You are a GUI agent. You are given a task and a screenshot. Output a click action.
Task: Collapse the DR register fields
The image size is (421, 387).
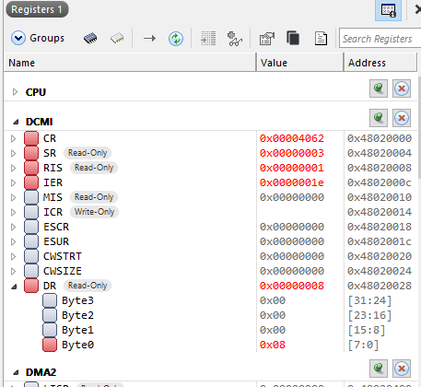[14, 286]
